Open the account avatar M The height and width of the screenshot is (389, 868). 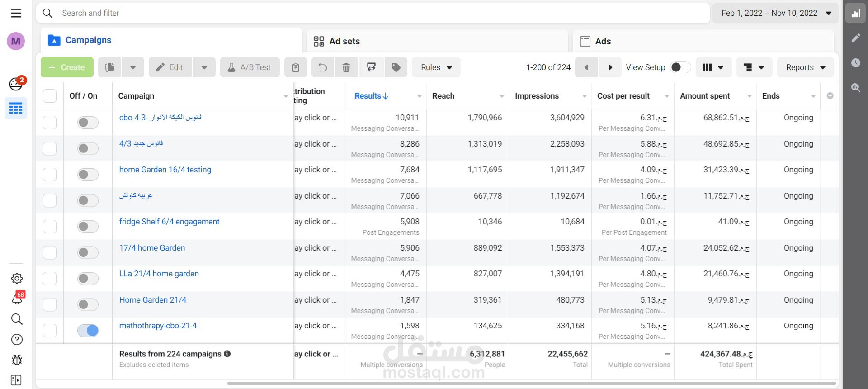point(16,41)
